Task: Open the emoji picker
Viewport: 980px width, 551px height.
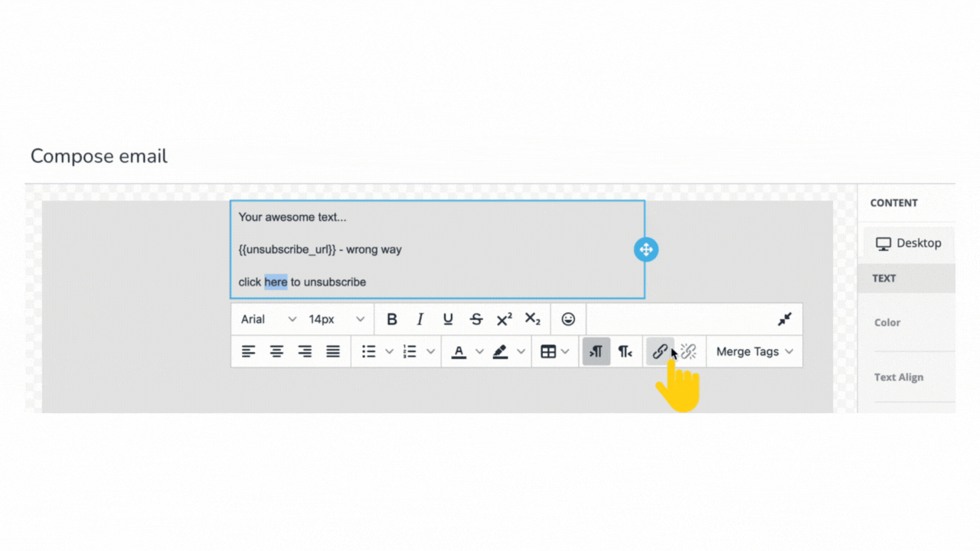Action: (x=568, y=319)
